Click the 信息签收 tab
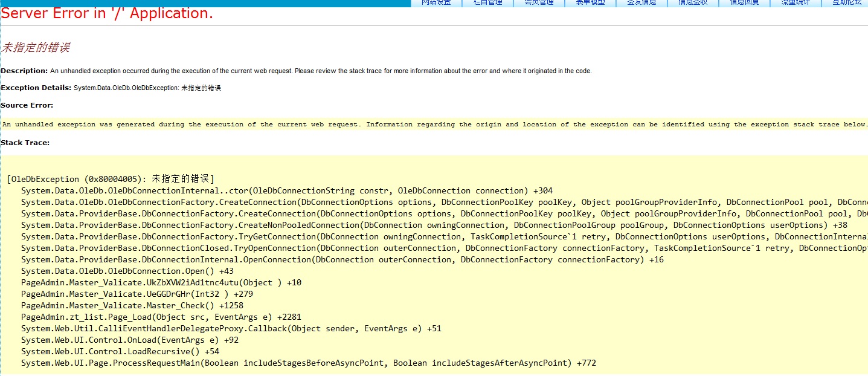 pyautogui.click(x=693, y=3)
